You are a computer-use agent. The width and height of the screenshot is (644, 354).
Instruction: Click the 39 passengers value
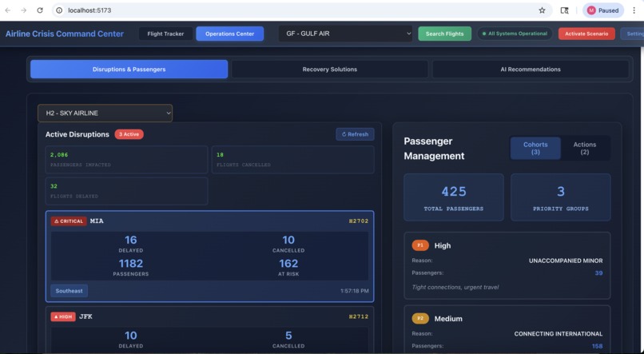(x=598, y=273)
